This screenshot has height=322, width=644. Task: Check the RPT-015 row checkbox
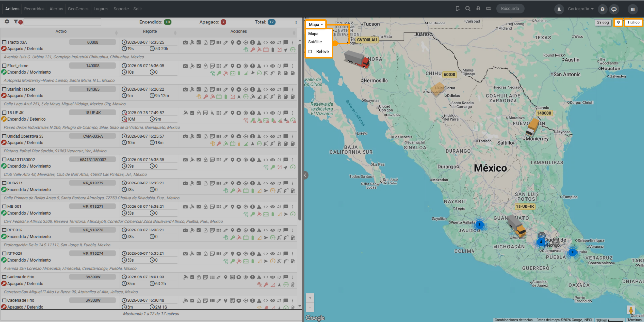[4, 230]
